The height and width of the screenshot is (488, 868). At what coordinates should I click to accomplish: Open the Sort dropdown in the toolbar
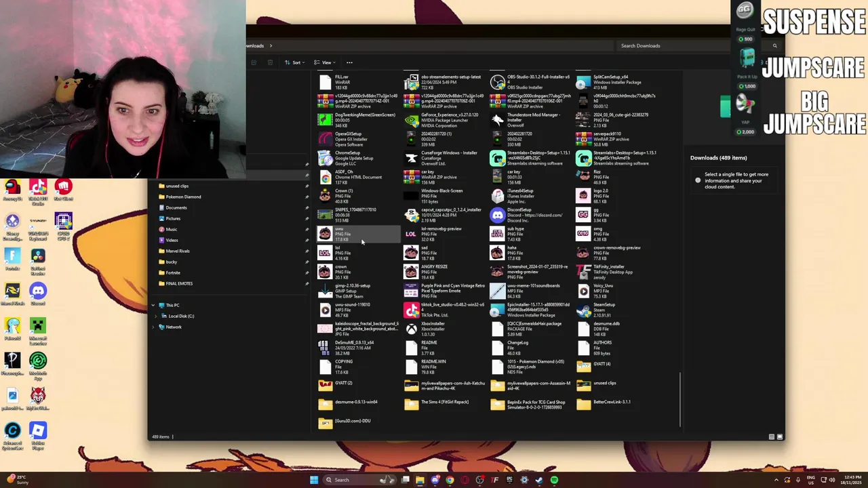click(296, 62)
